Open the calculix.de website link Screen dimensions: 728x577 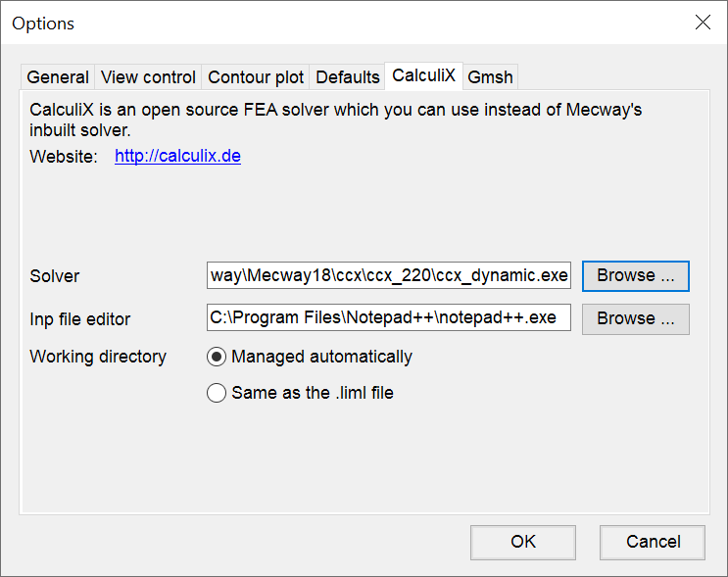[x=177, y=156]
